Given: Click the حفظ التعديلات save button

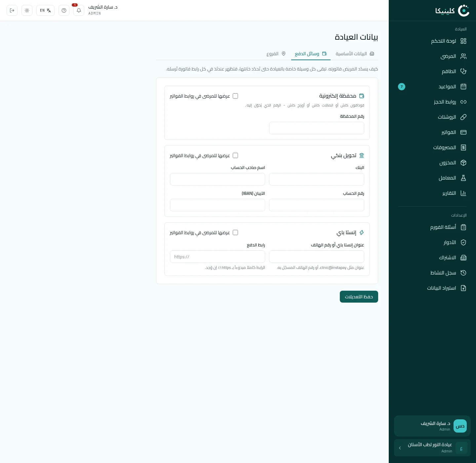Looking at the screenshot, I should click(359, 297).
